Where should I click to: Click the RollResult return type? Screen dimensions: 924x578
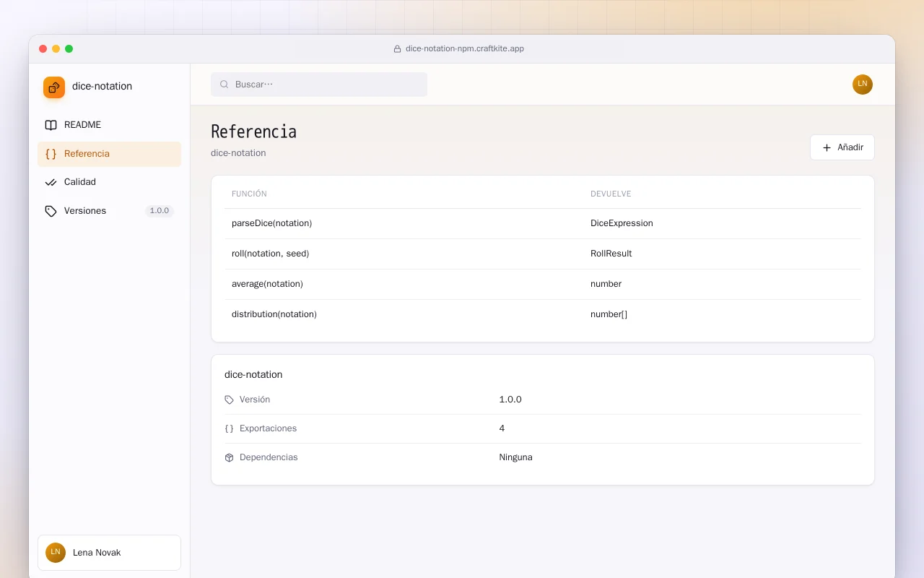coord(611,254)
